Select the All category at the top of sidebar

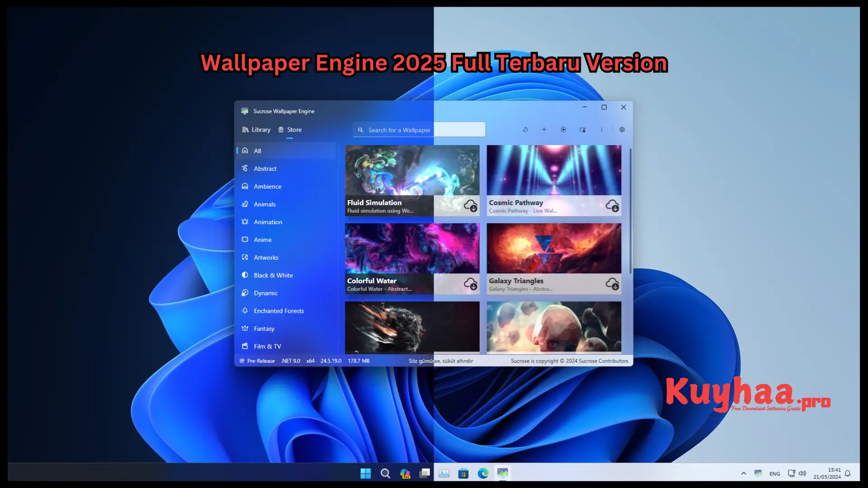(x=257, y=150)
